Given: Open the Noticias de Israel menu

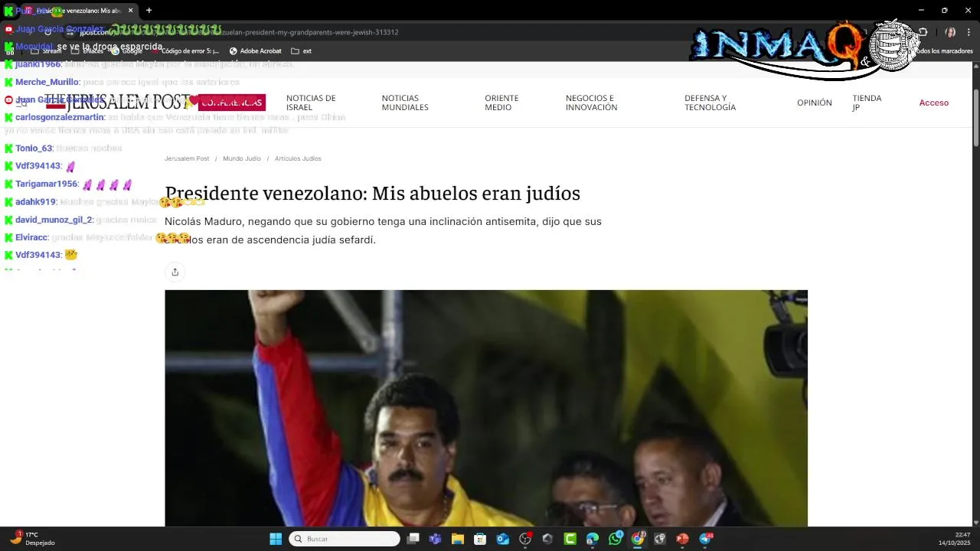Looking at the screenshot, I should coord(311,103).
